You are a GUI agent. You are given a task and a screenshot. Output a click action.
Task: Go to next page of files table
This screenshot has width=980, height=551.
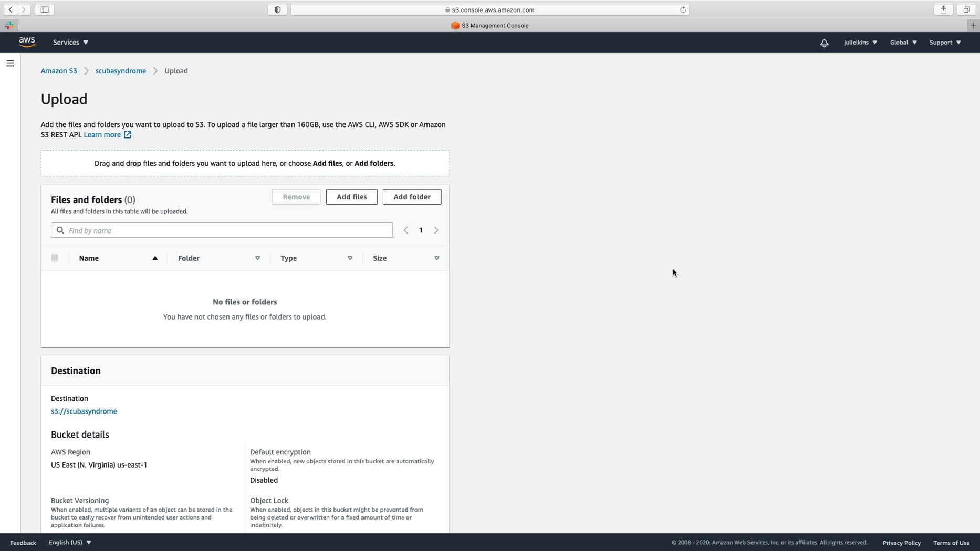coord(436,230)
